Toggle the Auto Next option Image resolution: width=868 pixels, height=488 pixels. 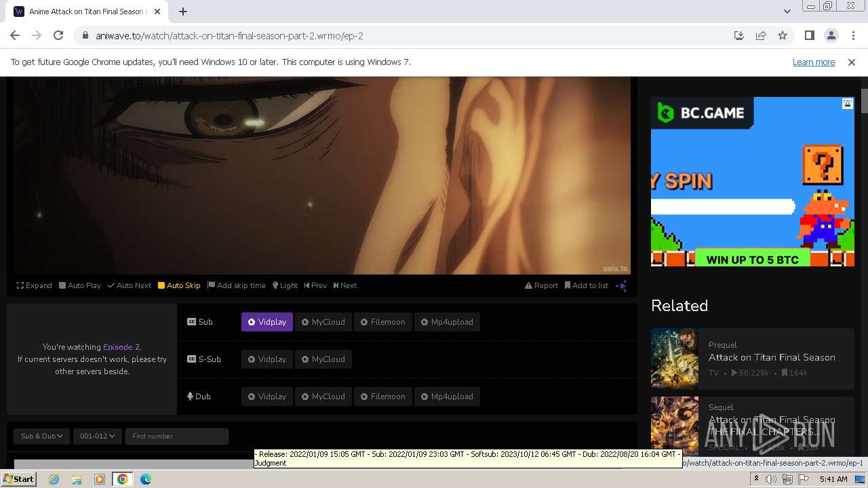130,285
